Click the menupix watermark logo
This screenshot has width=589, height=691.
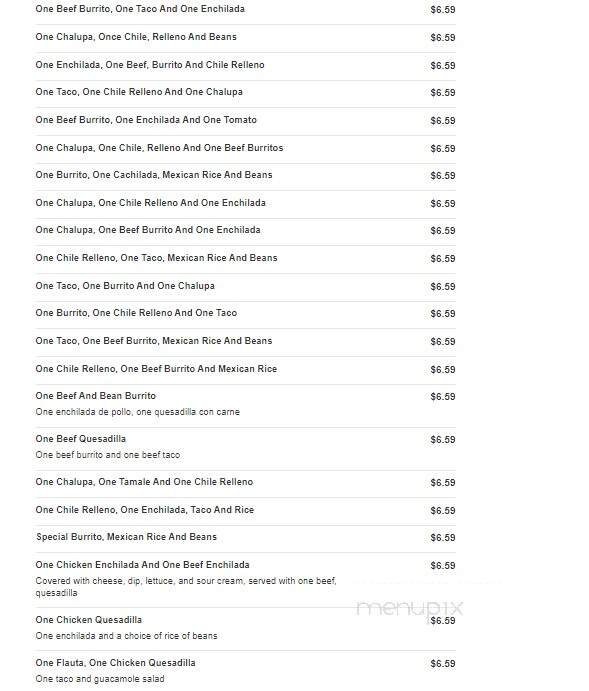coord(409,609)
